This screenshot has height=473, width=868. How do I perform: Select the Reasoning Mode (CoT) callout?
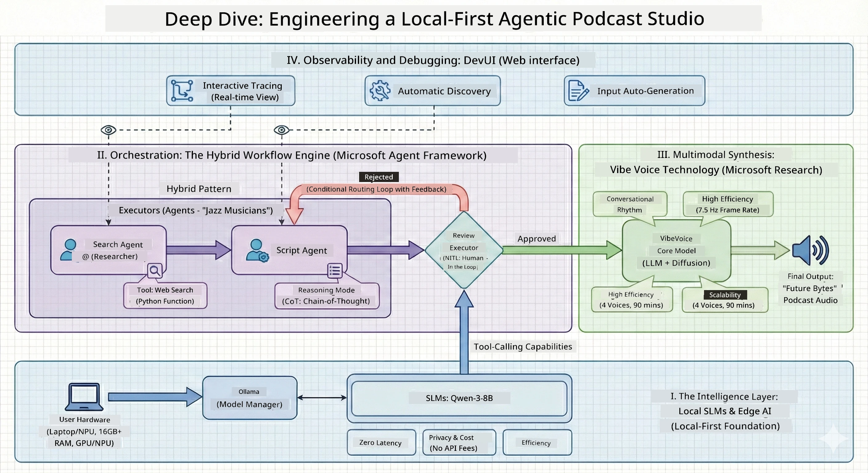(x=327, y=296)
